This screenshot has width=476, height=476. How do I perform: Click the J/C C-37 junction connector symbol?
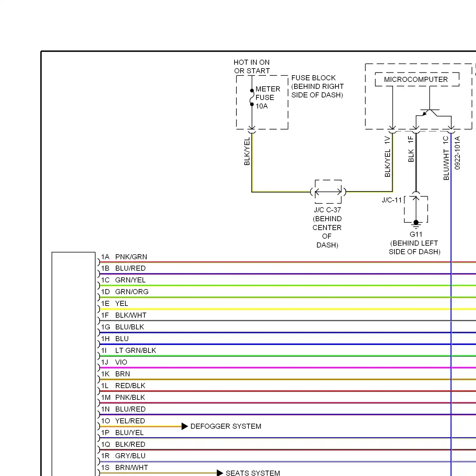328,192
